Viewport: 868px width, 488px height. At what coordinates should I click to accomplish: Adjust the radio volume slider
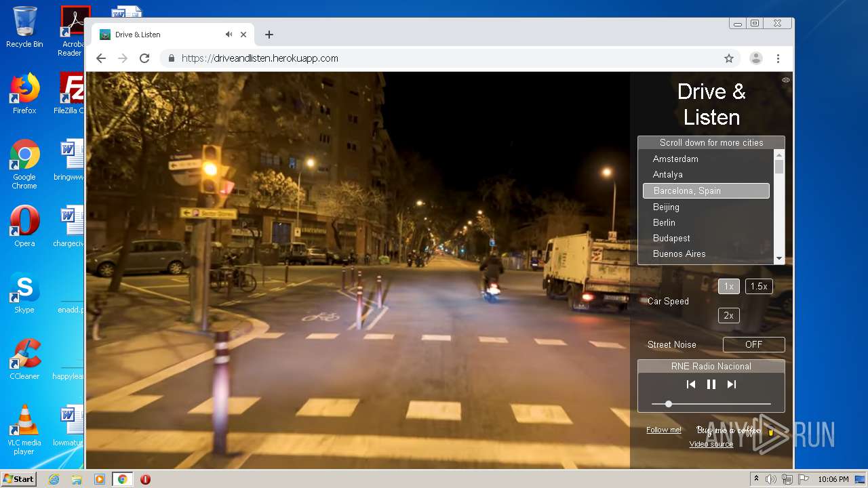point(711,404)
